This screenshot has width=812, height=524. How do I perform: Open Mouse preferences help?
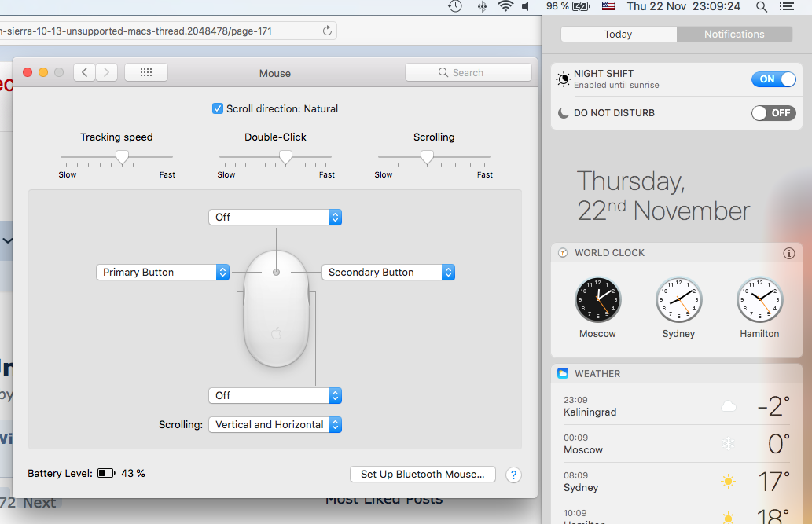tap(513, 475)
